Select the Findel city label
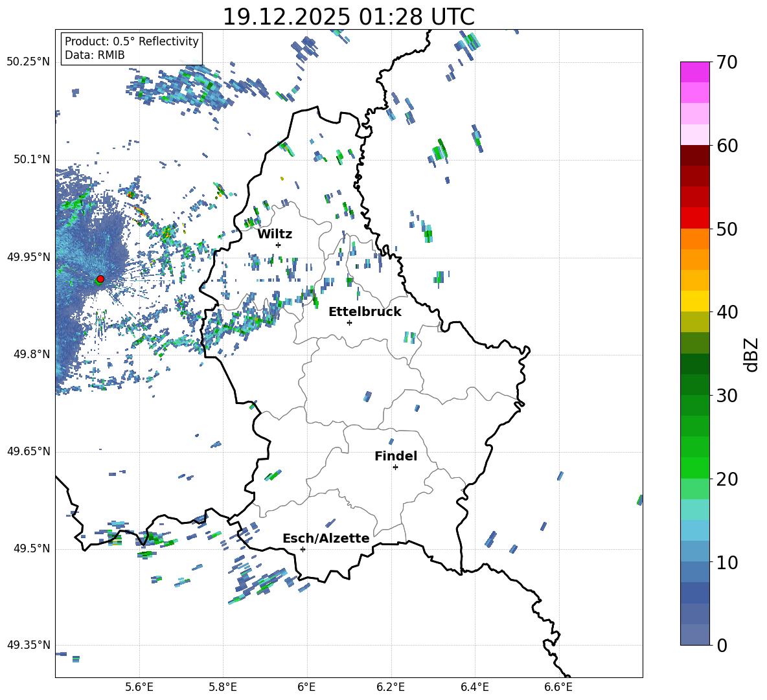The height and width of the screenshot is (700, 767). point(396,456)
